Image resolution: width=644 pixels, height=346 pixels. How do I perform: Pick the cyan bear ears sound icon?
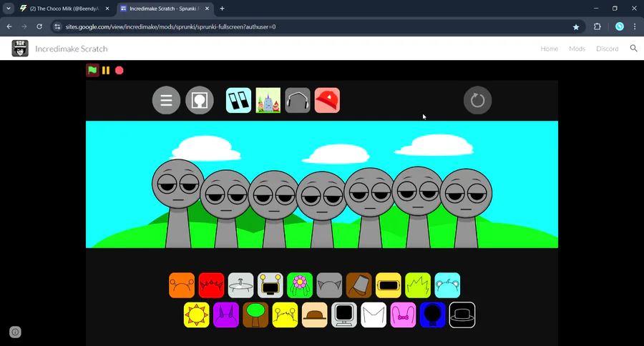point(448,285)
